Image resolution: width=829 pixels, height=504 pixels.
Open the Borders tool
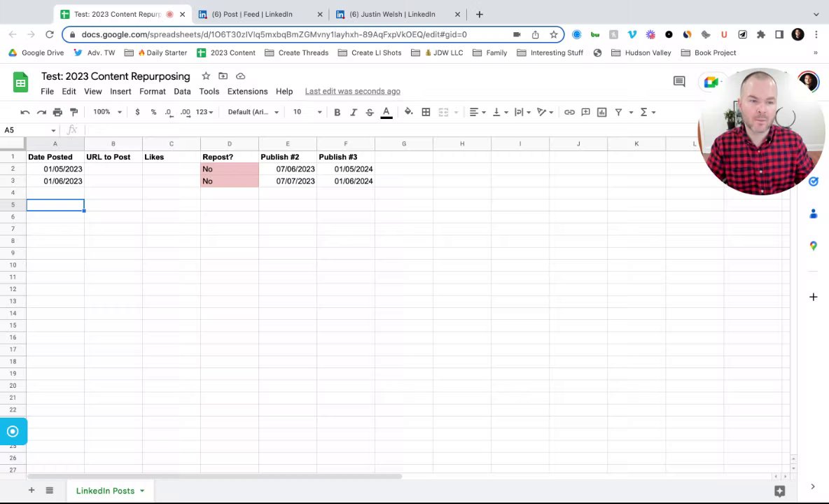point(426,112)
